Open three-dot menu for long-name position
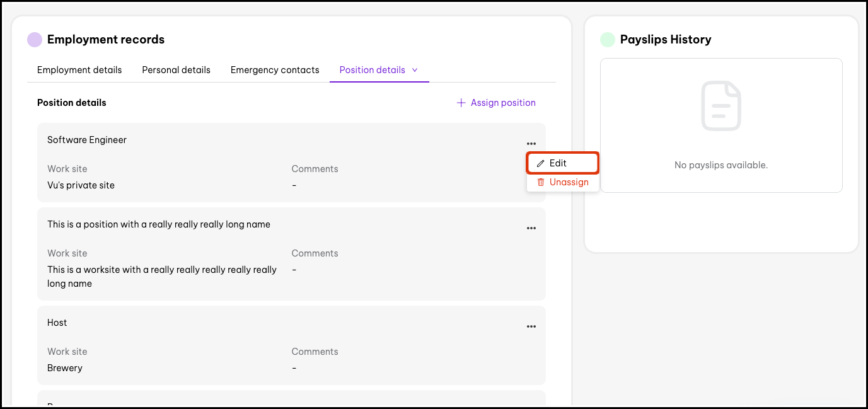This screenshot has height=409, width=868. coord(531,228)
